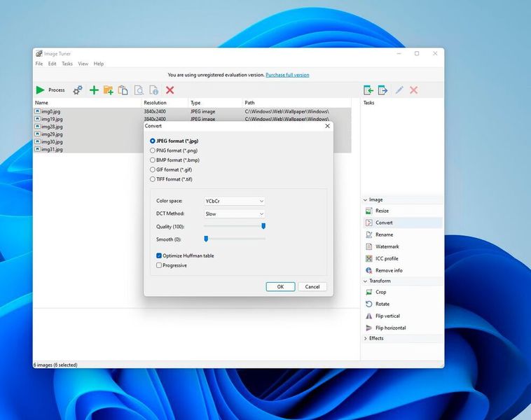Open settings via the gears icon
This screenshot has height=420, width=531.
[78, 90]
